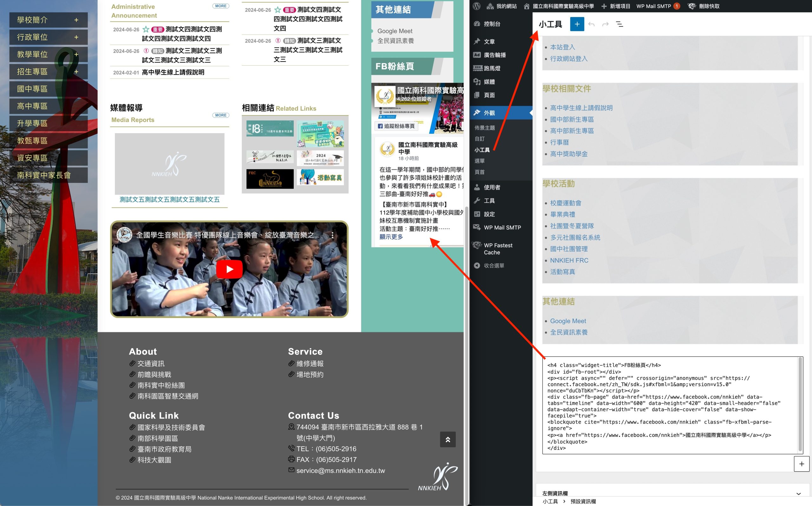This screenshot has height=506, width=812.
Task: Click MORE beside Administrative Announcement
Action: [x=220, y=6]
